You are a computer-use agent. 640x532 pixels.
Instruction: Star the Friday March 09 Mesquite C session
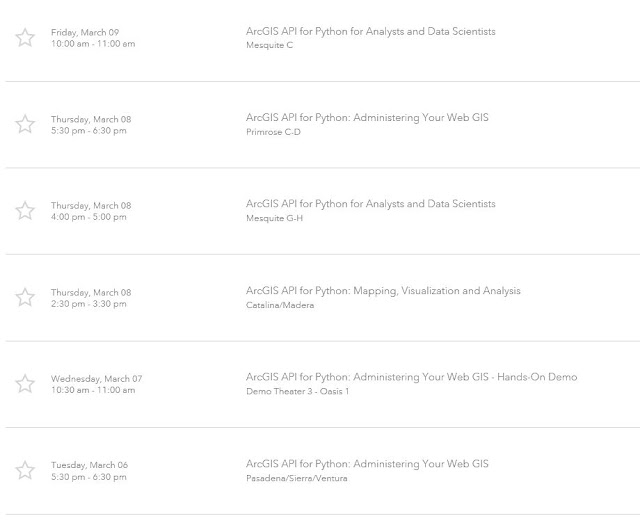click(25, 38)
